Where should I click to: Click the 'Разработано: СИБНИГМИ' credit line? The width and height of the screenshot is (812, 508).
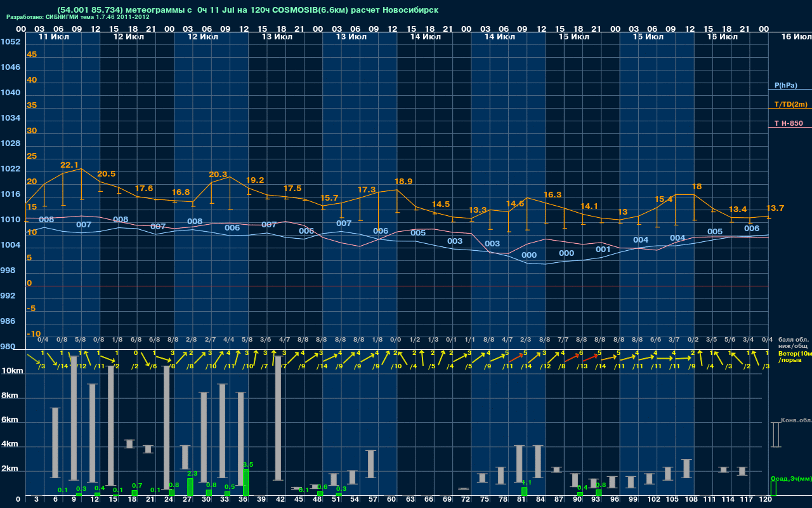[x=78, y=17]
